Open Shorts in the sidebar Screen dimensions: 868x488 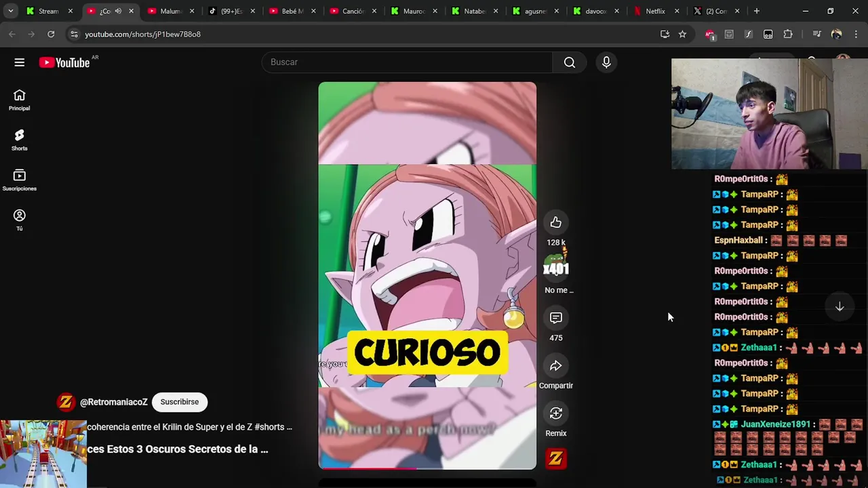click(19, 140)
